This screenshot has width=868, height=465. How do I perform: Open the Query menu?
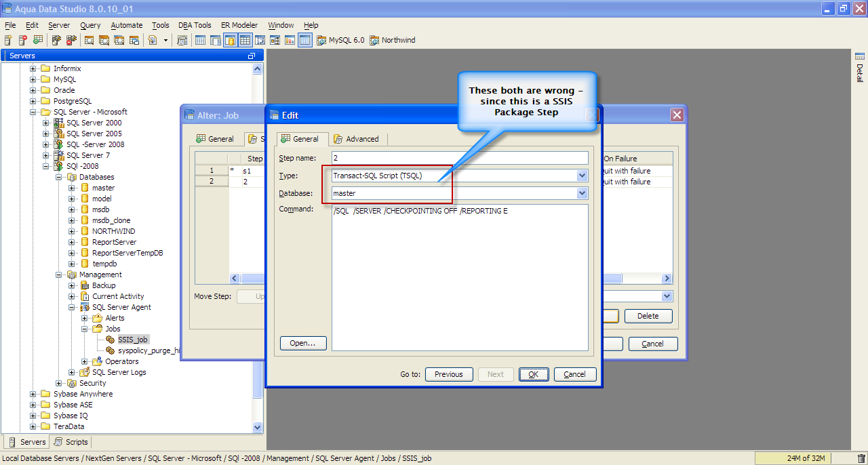[90, 25]
